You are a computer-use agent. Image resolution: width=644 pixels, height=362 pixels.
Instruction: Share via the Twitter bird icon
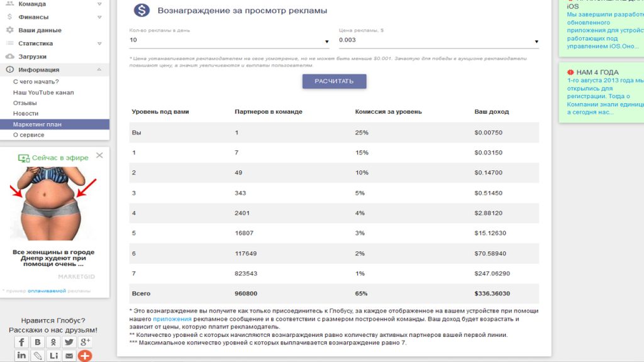point(69,343)
